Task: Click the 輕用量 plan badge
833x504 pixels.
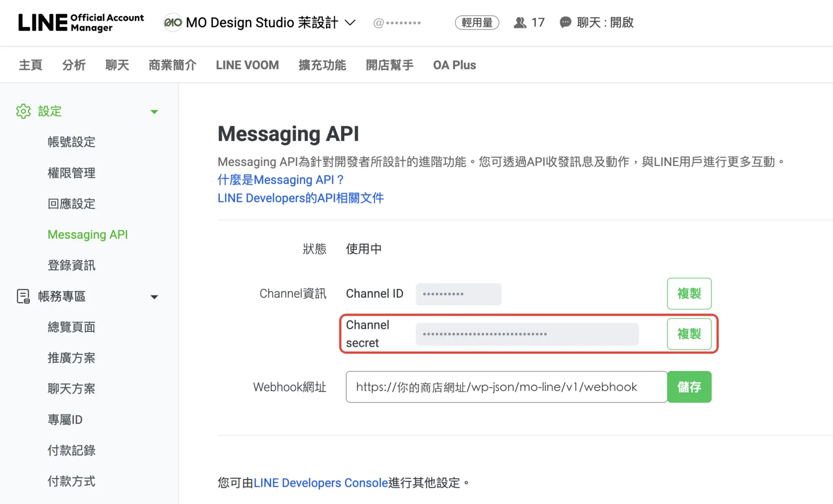Action: click(477, 22)
